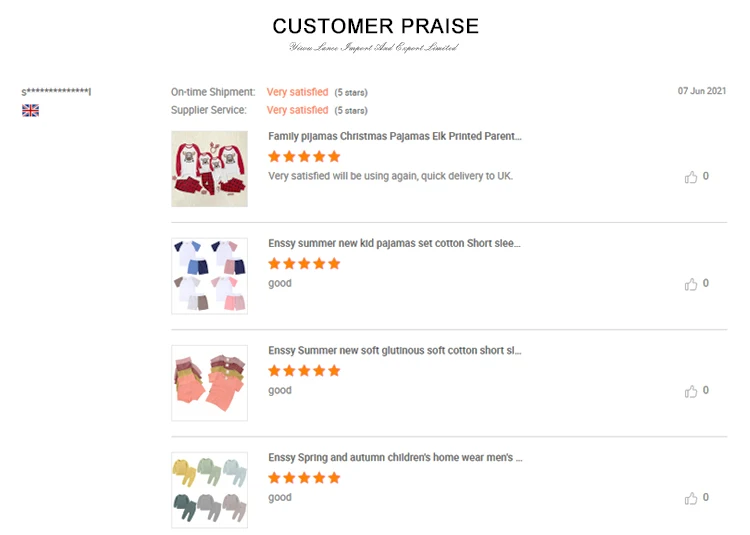Click thumbs-up icon on Christmas Pajamas review
Viewport: 750px width, 535px height.
tap(691, 177)
